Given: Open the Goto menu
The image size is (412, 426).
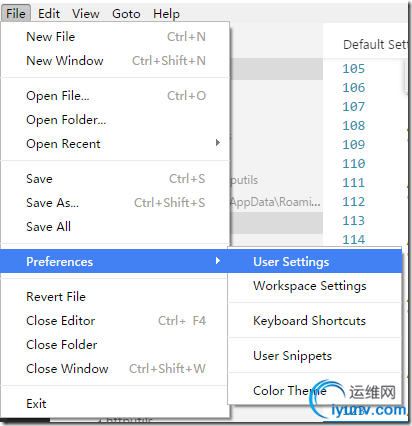Looking at the screenshot, I should [x=126, y=14].
